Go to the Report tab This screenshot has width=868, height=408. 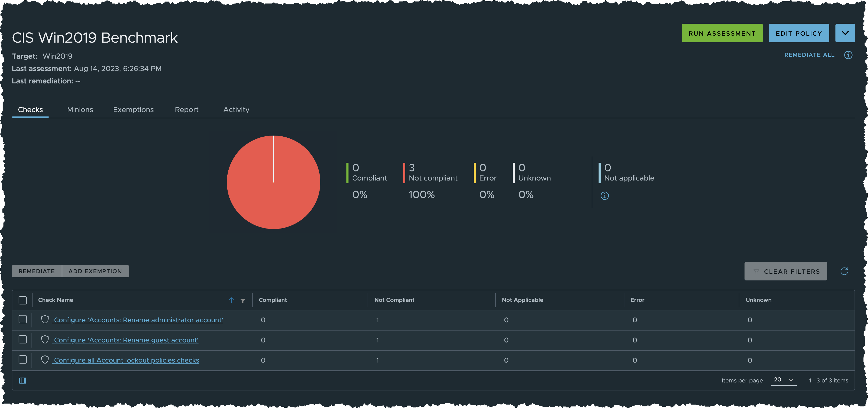(187, 110)
